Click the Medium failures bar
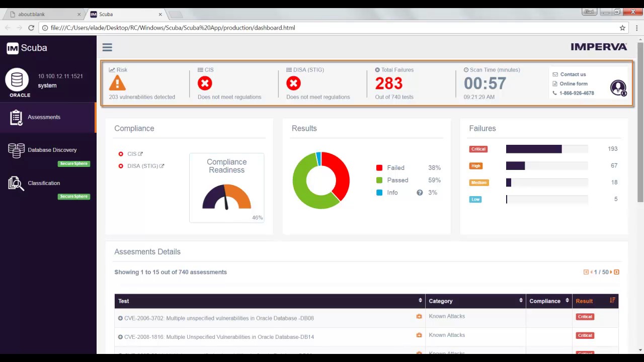 [509, 183]
